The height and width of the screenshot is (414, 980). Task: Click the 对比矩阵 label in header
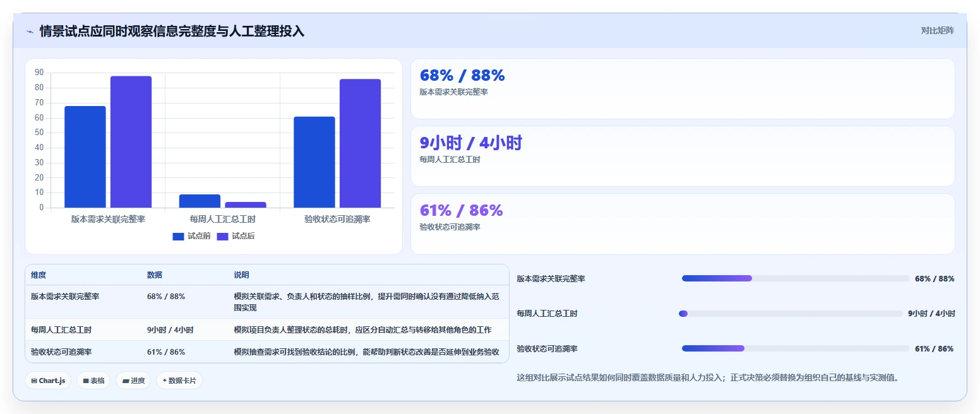click(x=938, y=30)
